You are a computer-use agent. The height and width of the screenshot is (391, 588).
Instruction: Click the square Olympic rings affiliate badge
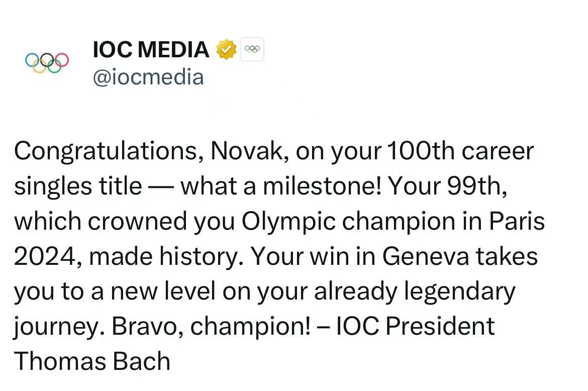click(x=252, y=49)
